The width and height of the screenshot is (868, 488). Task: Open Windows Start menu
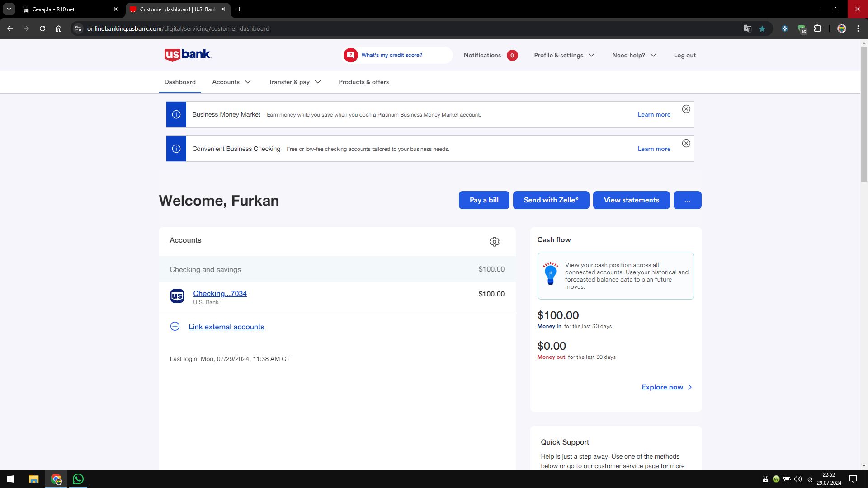(11, 479)
